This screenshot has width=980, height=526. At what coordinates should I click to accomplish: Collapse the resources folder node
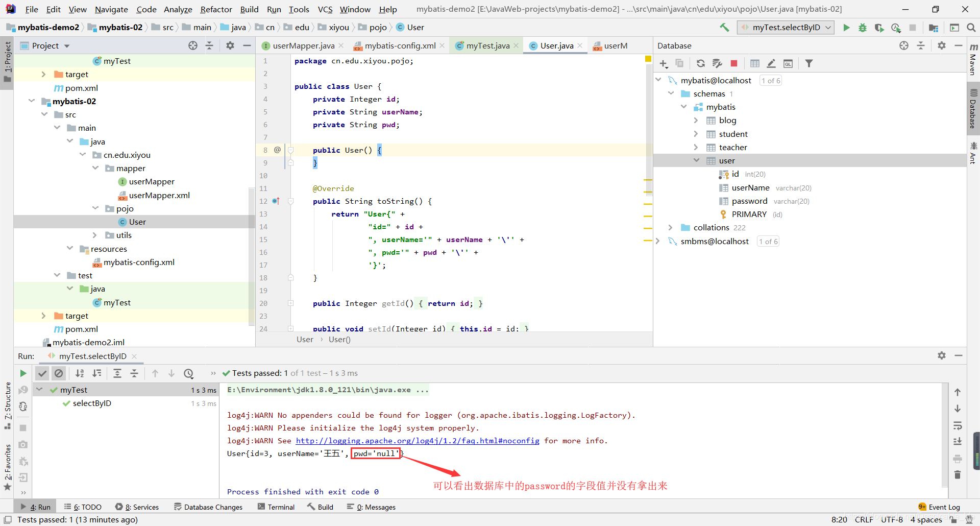(x=70, y=248)
